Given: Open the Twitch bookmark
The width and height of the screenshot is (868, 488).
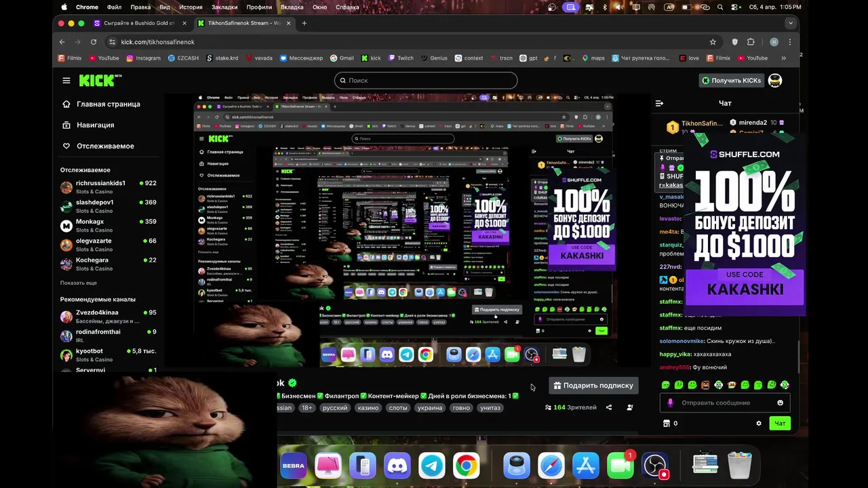Looking at the screenshot, I should [401, 58].
